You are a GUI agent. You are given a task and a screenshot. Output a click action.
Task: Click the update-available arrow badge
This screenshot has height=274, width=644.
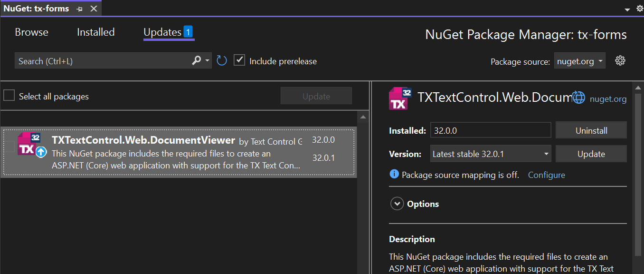pos(41,152)
